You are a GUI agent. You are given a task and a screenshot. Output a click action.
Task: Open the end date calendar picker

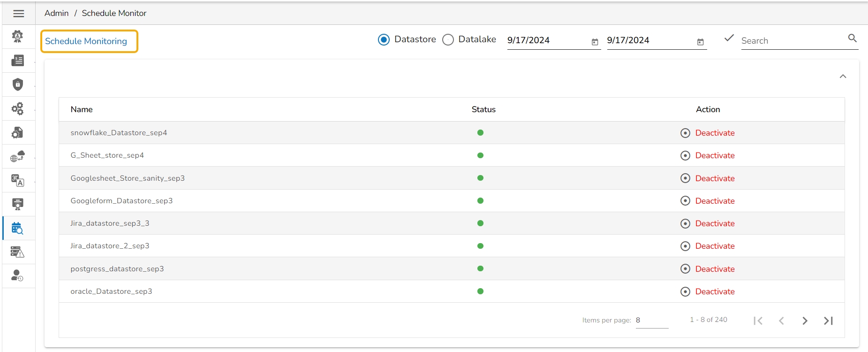point(700,42)
